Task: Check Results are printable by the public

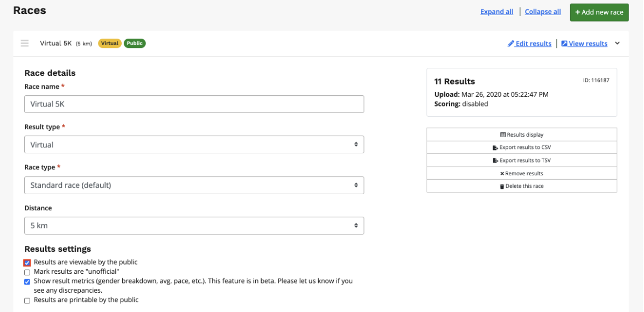Action: click(x=27, y=301)
